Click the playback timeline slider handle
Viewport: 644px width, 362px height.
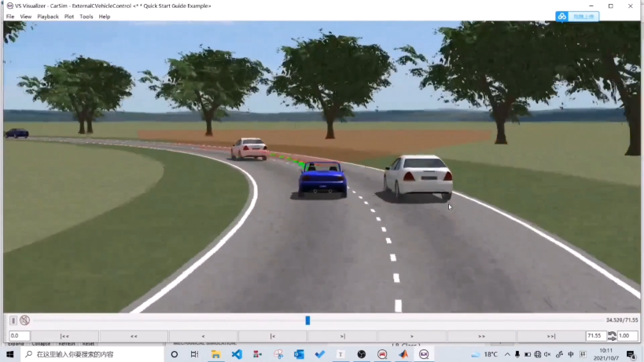tap(307, 320)
